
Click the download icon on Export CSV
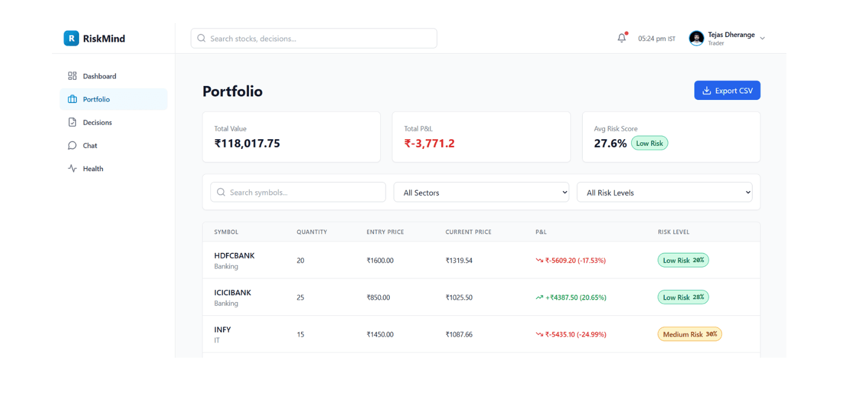point(707,90)
